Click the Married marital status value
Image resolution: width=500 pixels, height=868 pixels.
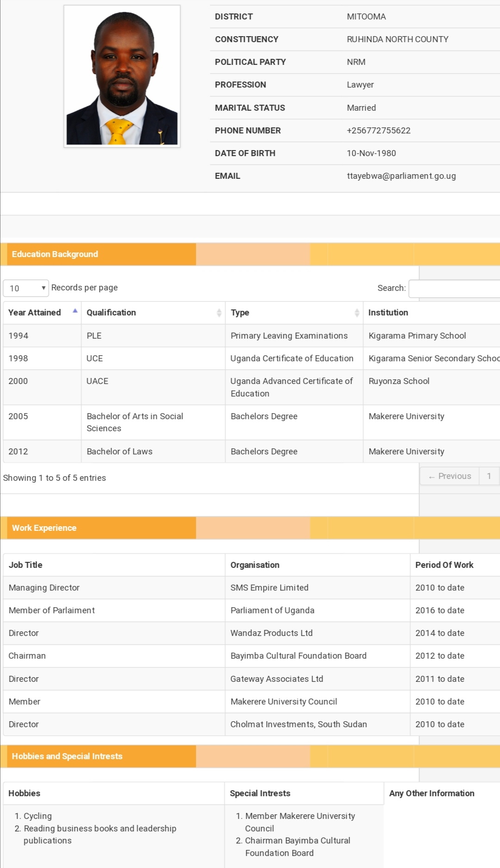[x=361, y=108]
